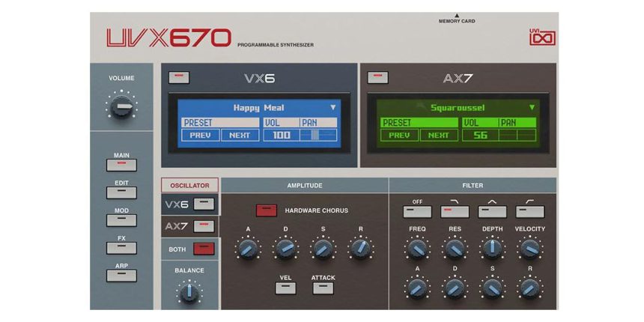Select the low-pass filter shape button

(455, 212)
